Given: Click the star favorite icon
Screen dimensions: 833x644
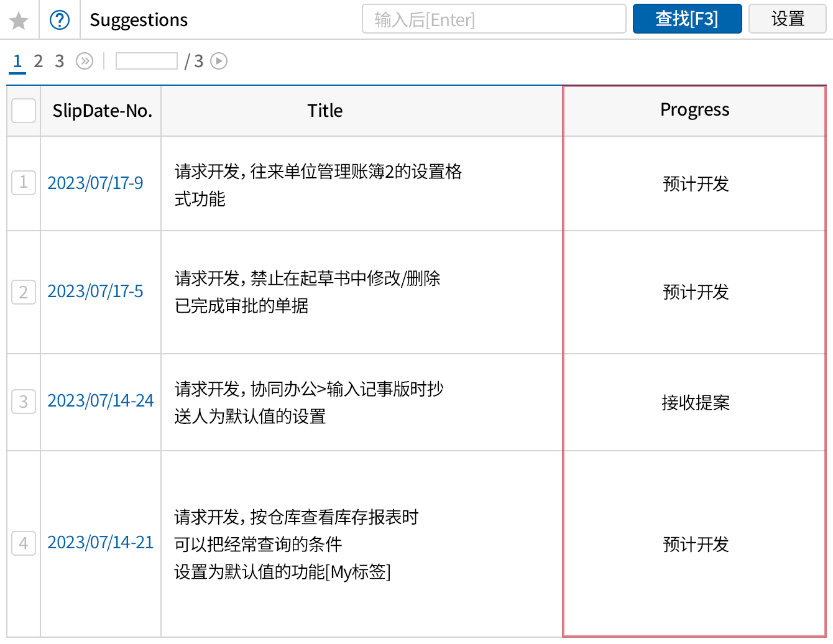Looking at the screenshot, I should coord(19,21).
